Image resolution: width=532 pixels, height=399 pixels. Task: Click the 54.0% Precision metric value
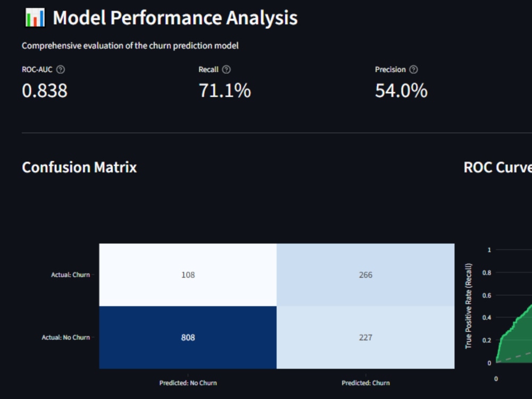[401, 91]
